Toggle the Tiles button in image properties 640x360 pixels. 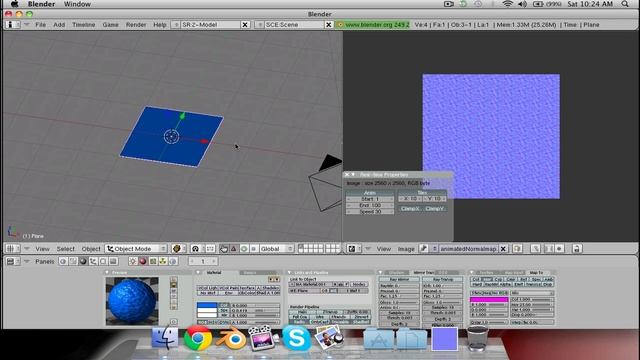click(x=422, y=193)
